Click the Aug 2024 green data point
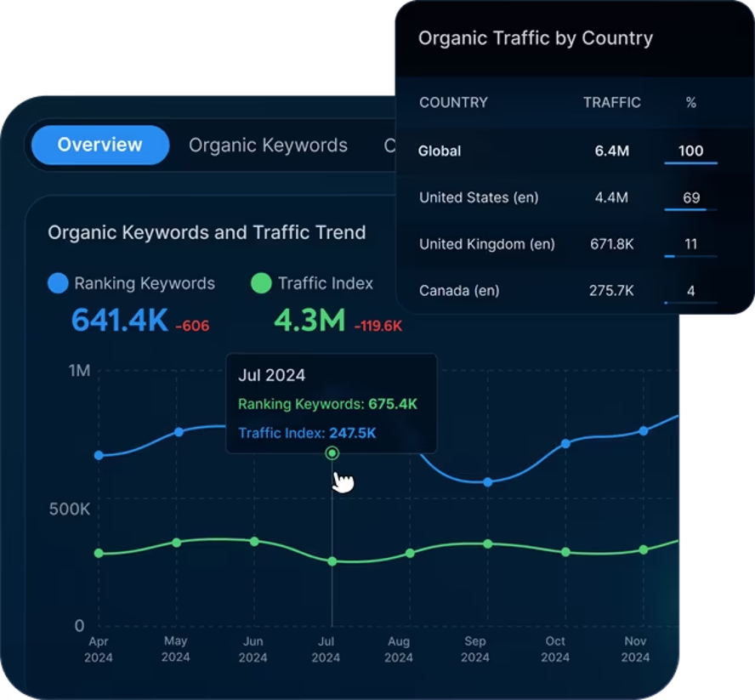This screenshot has width=755, height=700. tap(410, 553)
